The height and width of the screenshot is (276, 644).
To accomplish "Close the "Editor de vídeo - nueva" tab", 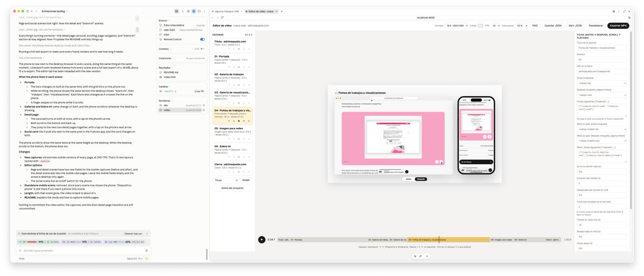I will pyautogui.click(x=276, y=11).
